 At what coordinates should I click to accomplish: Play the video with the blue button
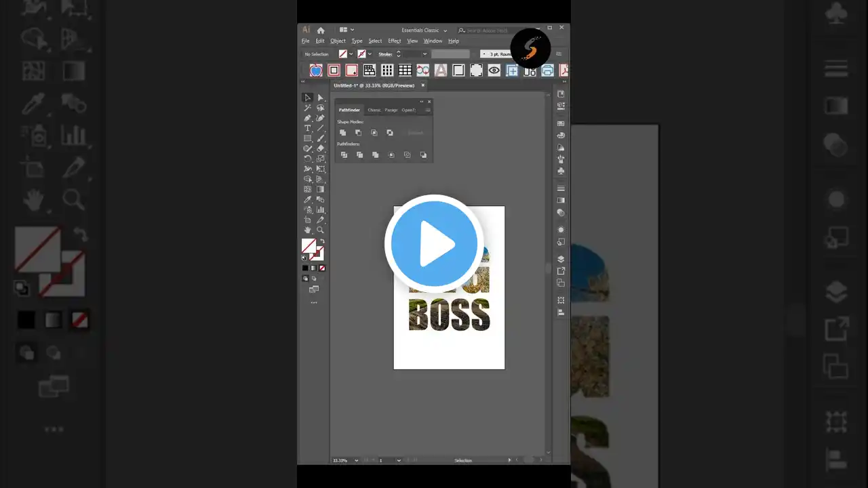434,244
